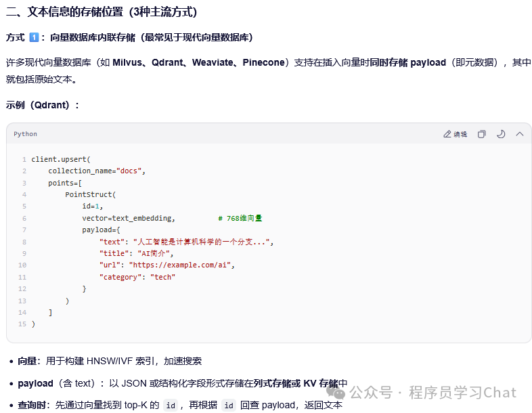Image resolution: width=532 pixels, height=413 pixels.
Task: Click the bold phrase 同时存储 payload
Action: tap(408, 62)
